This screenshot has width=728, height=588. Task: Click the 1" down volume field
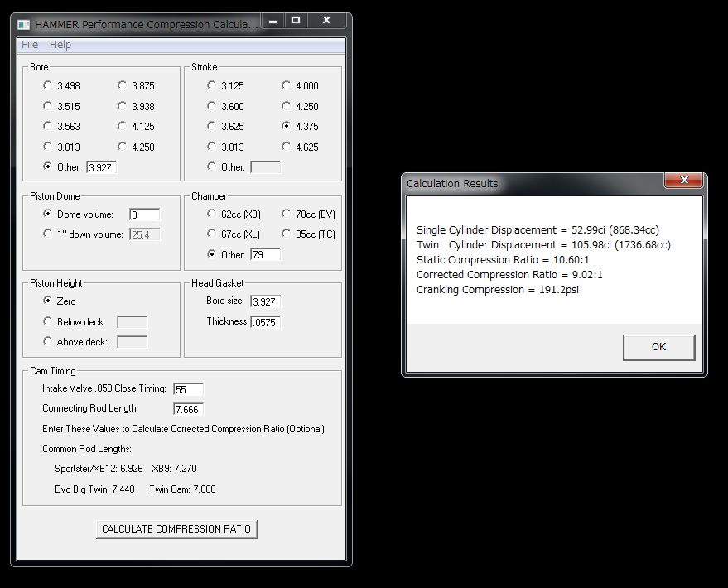click(x=144, y=234)
